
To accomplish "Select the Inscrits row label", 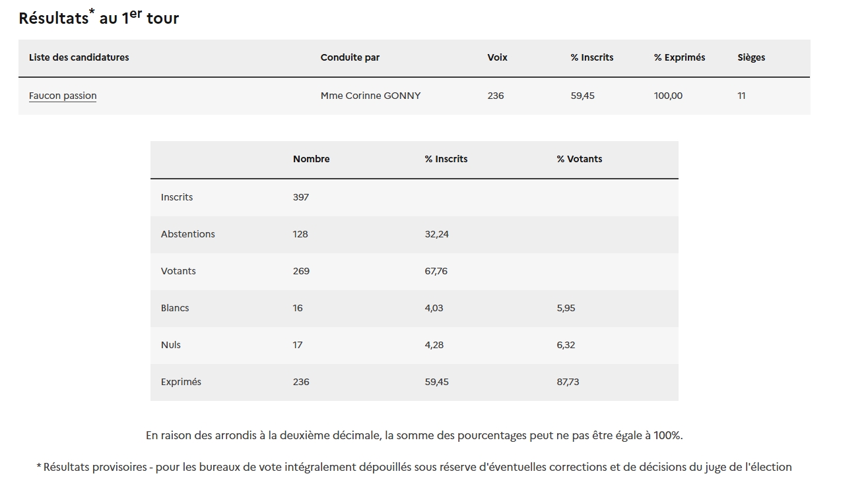I will click(177, 197).
